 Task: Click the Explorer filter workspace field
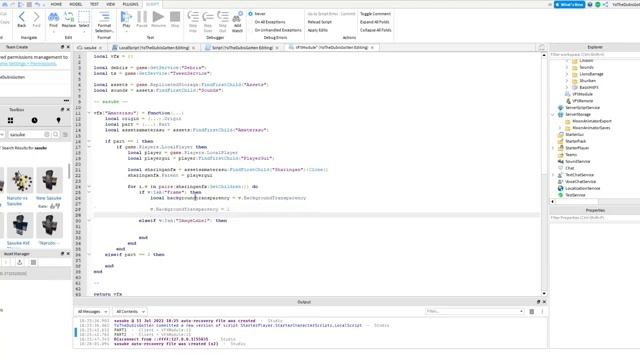point(594,54)
